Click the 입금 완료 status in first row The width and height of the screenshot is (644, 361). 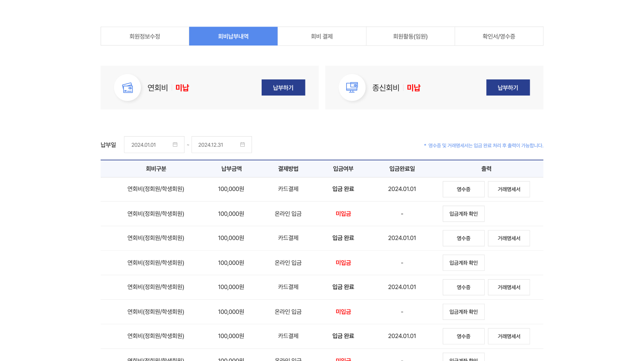343,189
